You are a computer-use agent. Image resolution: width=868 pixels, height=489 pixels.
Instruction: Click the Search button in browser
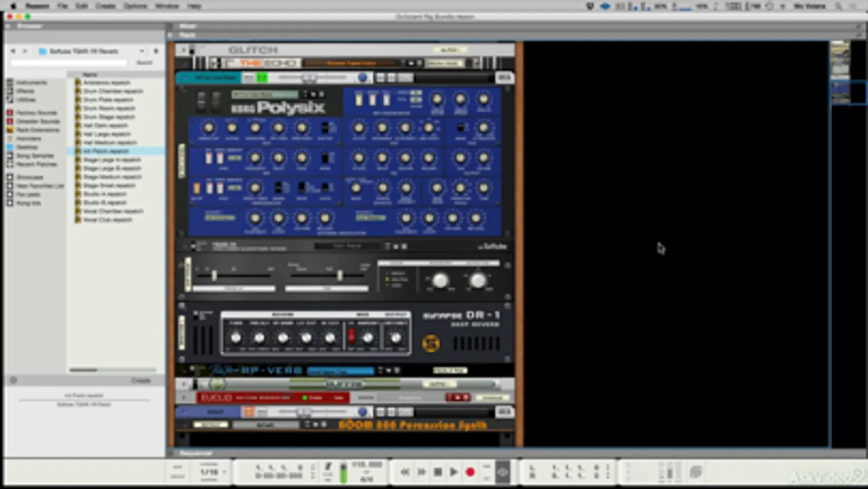tap(144, 63)
